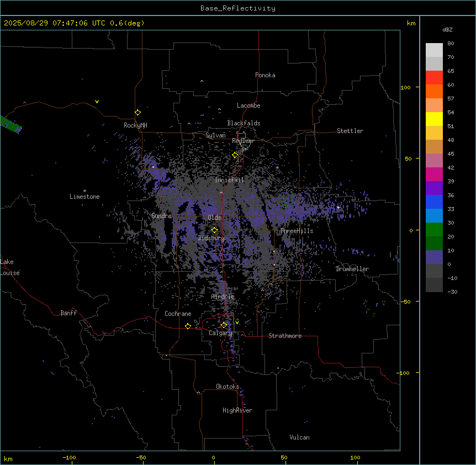The image size is (476, 465).
Task: Select the dark blue 33-36 dBZ legend swatch
Action: coord(434,202)
